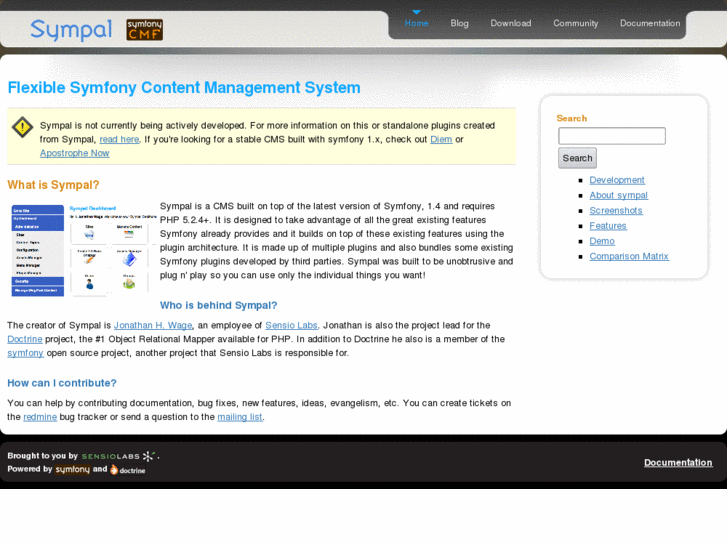Click the footer Documentation link
Screen dimensions: 727x545
click(678, 463)
